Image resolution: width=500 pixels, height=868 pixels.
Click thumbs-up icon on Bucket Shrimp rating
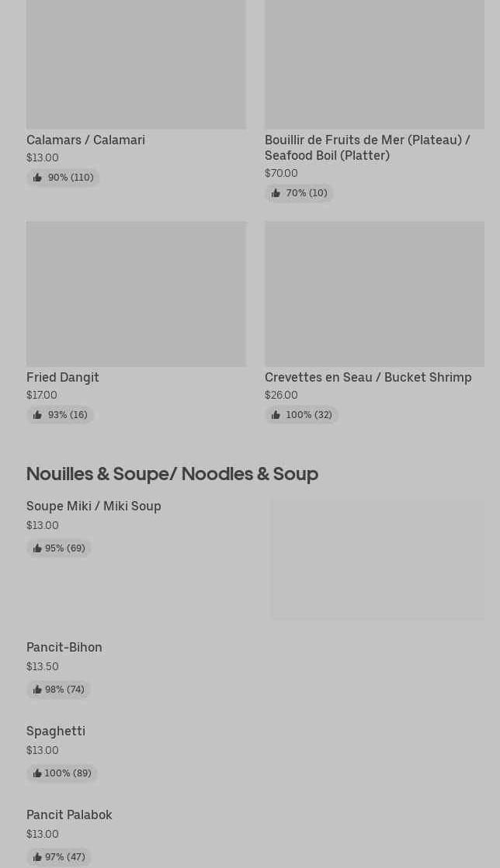coord(276,415)
